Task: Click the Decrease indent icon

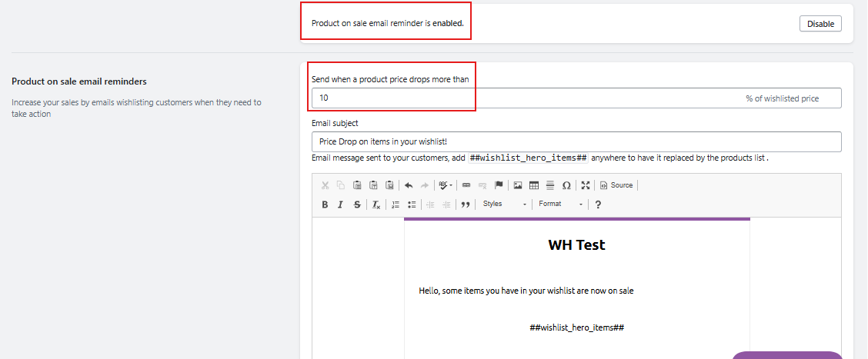Action: [430, 204]
